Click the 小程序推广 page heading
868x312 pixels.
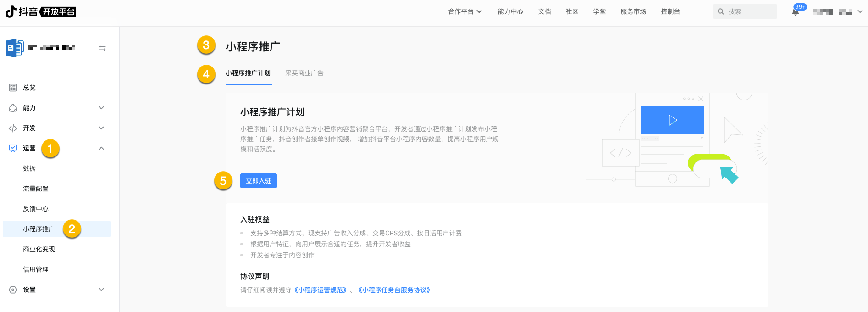pos(253,46)
